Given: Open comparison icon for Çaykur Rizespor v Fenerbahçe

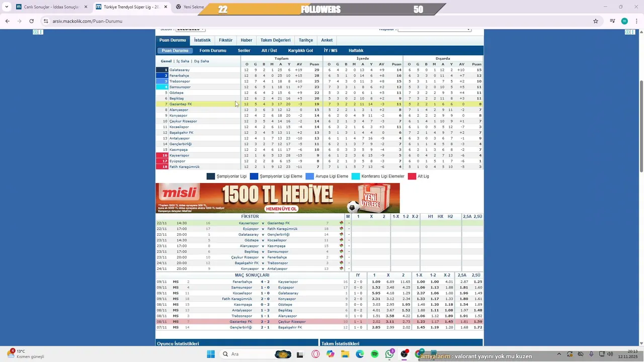Looking at the screenshot, I should click(x=342, y=257).
